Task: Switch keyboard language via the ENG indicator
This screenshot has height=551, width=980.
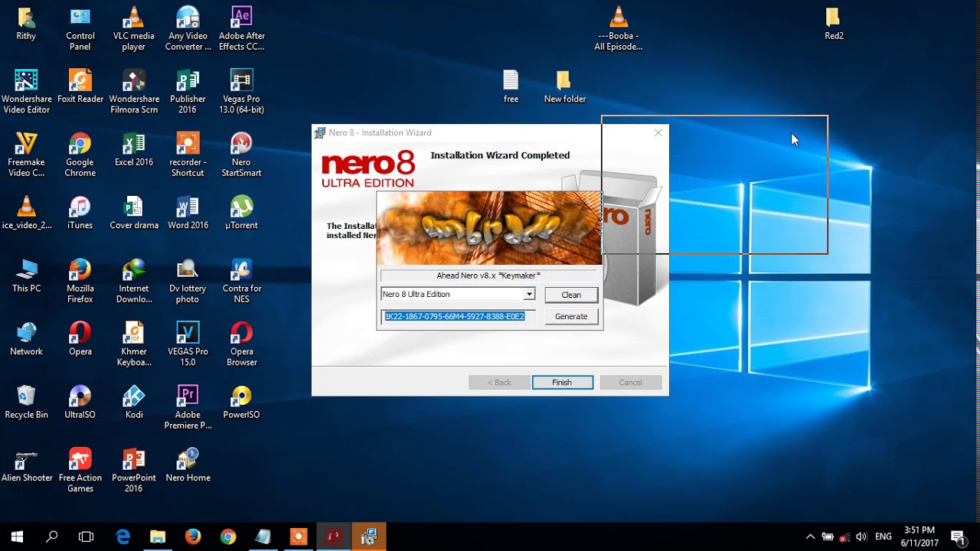Action: click(x=883, y=536)
